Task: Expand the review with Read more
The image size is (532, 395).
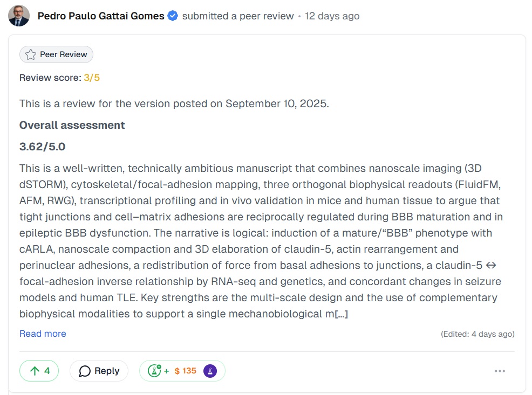Action: tap(43, 334)
